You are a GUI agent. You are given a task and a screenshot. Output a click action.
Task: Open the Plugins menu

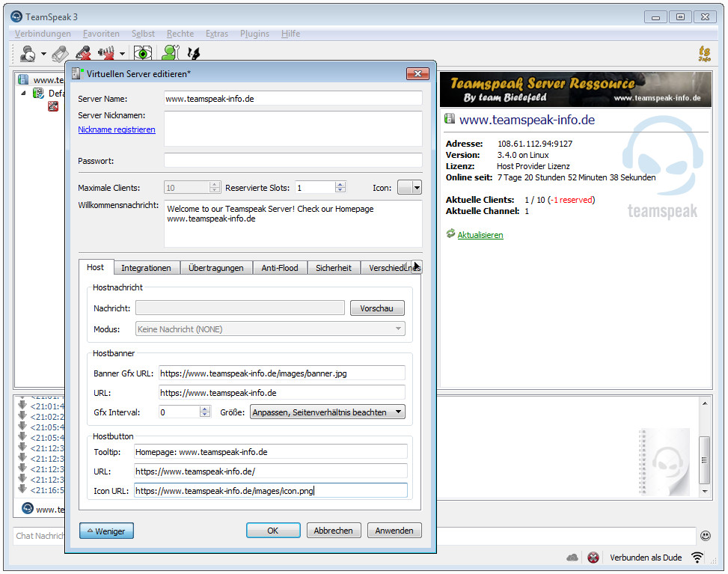tap(254, 34)
